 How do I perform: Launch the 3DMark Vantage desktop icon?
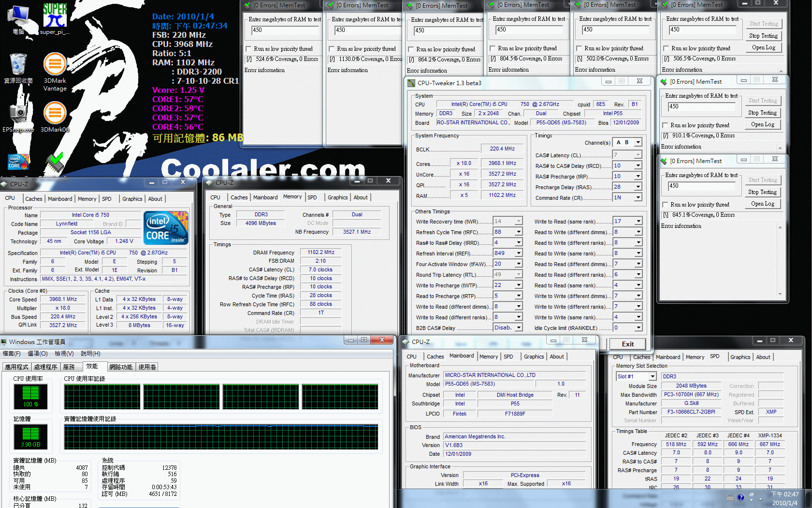(x=55, y=72)
